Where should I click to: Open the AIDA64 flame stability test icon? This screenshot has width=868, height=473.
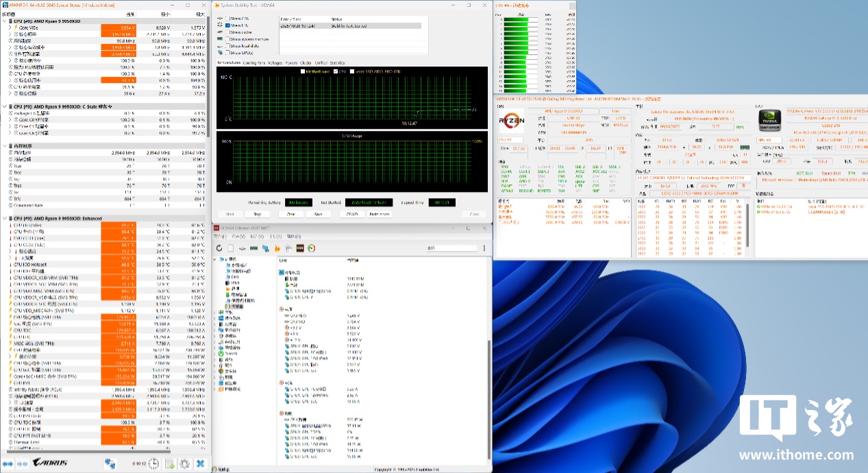(277, 248)
